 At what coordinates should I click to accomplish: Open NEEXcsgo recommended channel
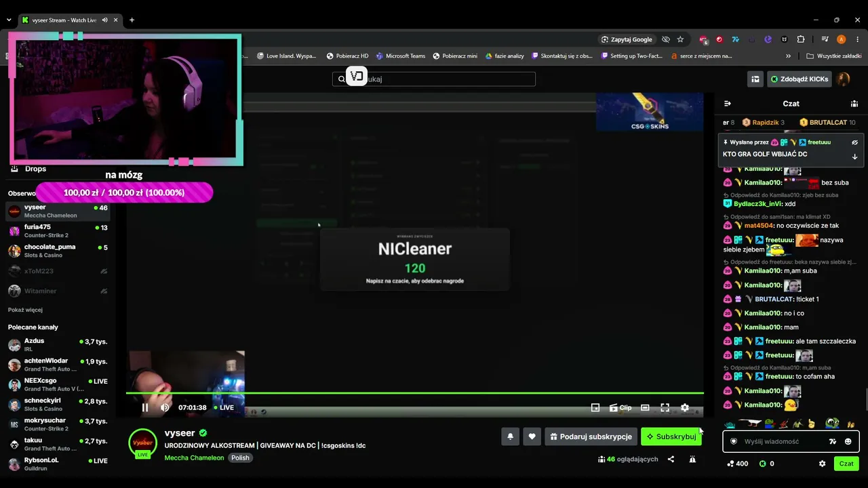pos(58,384)
